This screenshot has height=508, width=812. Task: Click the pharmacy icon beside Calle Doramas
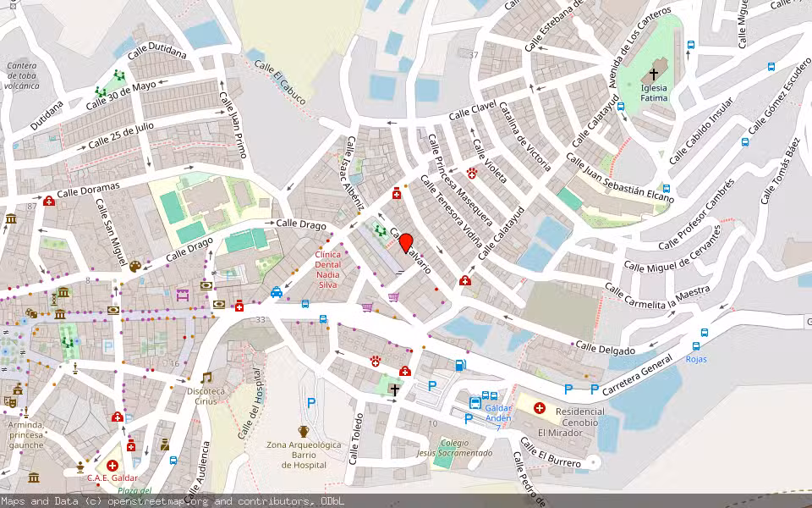[x=49, y=201]
